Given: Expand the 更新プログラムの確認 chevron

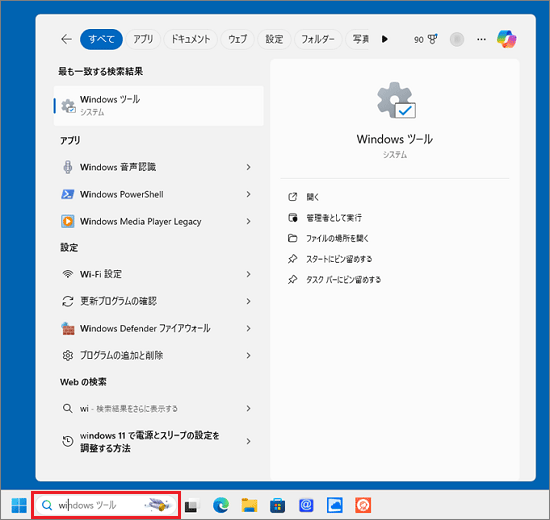Looking at the screenshot, I should (248, 301).
